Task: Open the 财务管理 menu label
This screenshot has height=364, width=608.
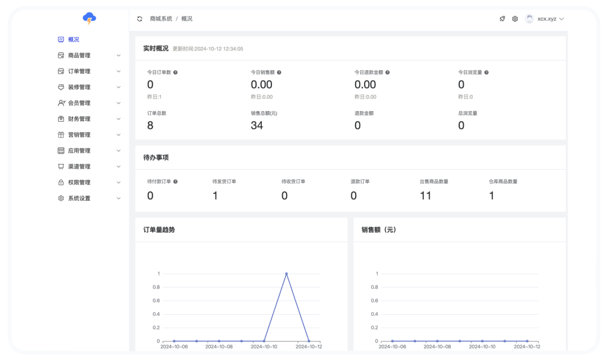Action: pos(79,119)
